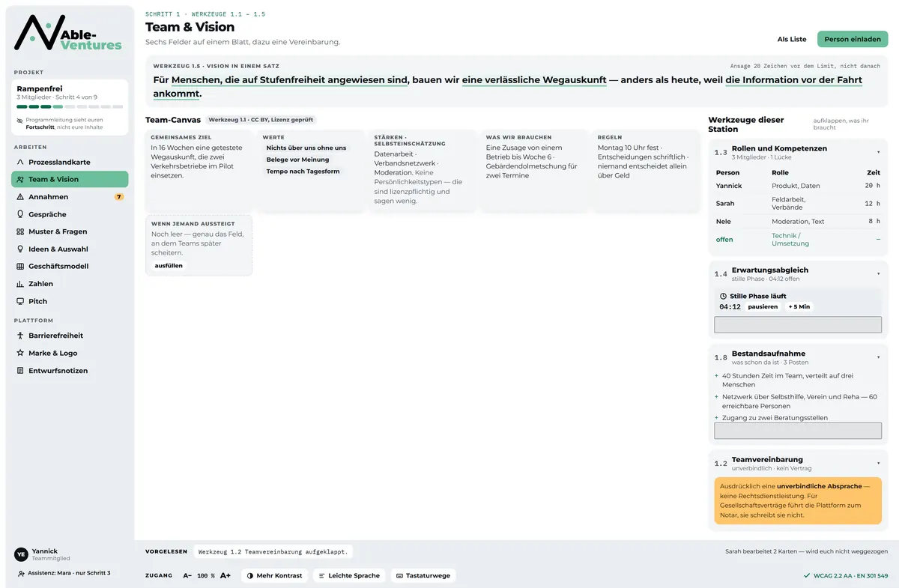Click the orange unverbindliche Absprache notice
Viewport: 899px width, 588px height.
(x=798, y=500)
